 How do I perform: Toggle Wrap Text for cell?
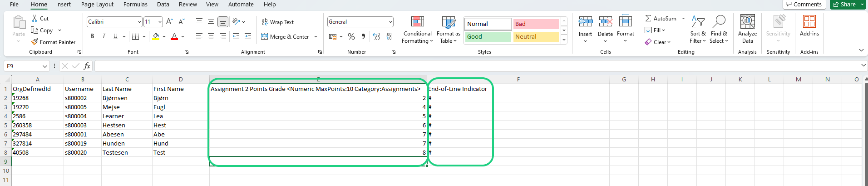tap(277, 22)
